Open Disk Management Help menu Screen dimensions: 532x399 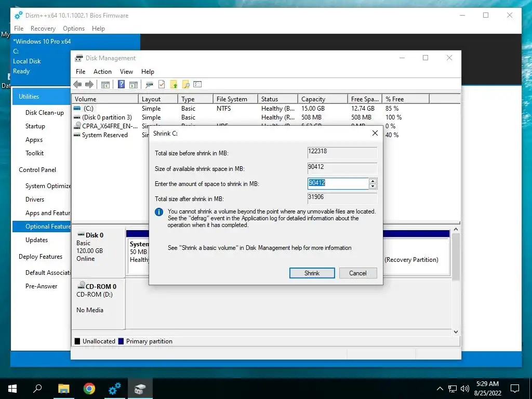[148, 72]
